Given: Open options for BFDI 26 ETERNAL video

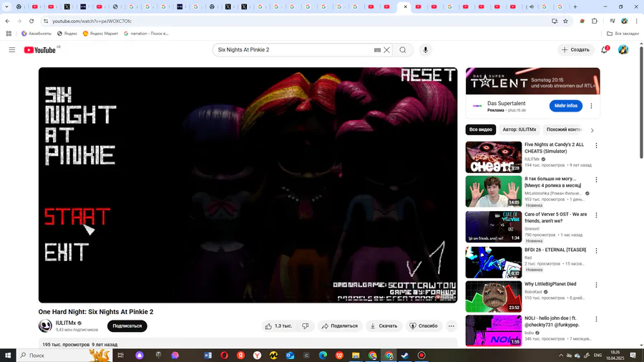Looking at the screenshot, I should (596, 250).
